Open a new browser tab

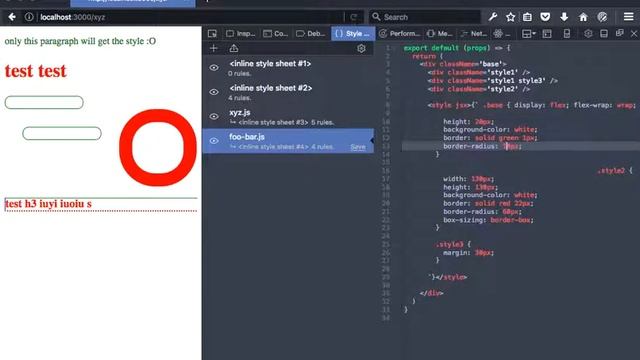click(x=207, y=1)
